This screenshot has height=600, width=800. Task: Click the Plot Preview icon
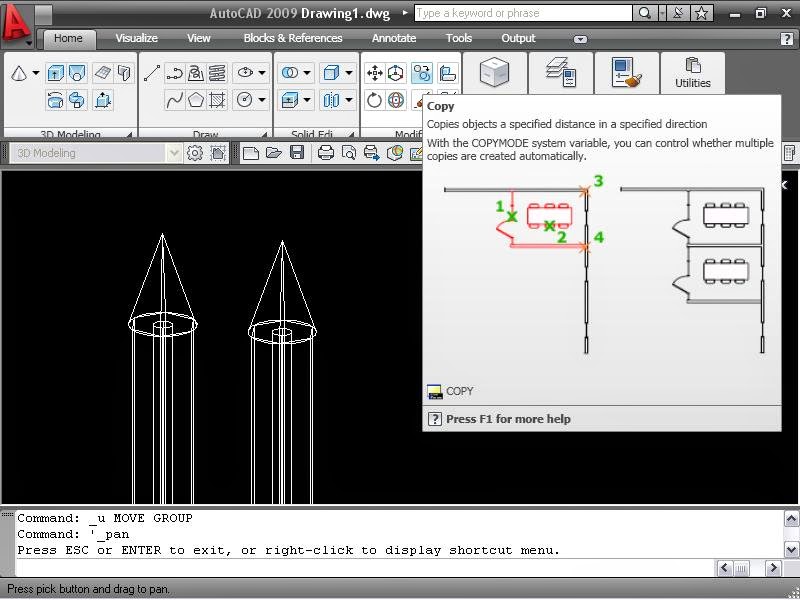click(x=349, y=153)
